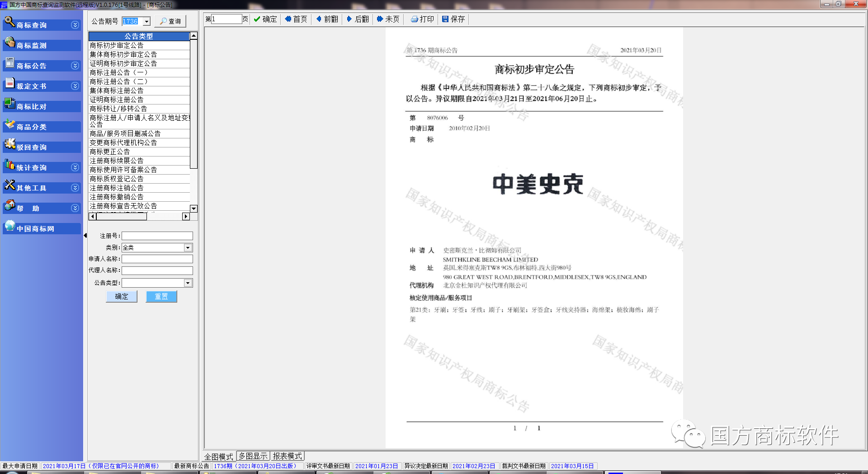Select 证明商标注册公告 row
The width and height of the screenshot is (868, 474).
[x=139, y=100]
